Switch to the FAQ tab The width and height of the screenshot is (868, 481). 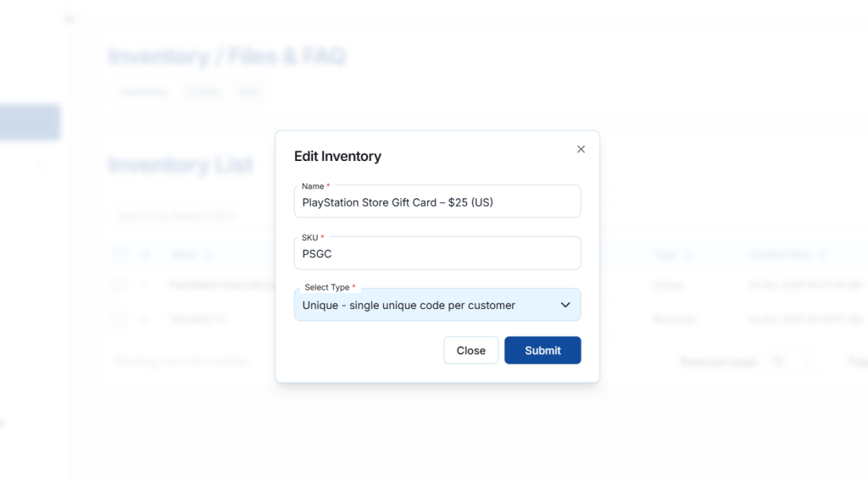[248, 91]
